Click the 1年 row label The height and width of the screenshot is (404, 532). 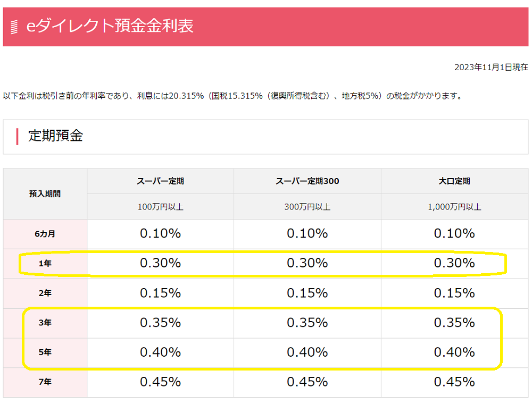pyautogui.click(x=45, y=263)
